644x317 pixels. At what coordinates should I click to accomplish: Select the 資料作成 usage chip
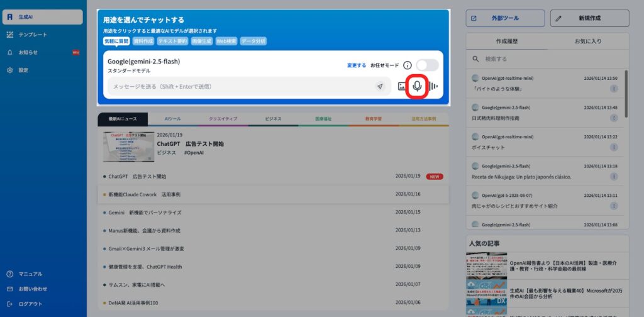[x=143, y=41]
